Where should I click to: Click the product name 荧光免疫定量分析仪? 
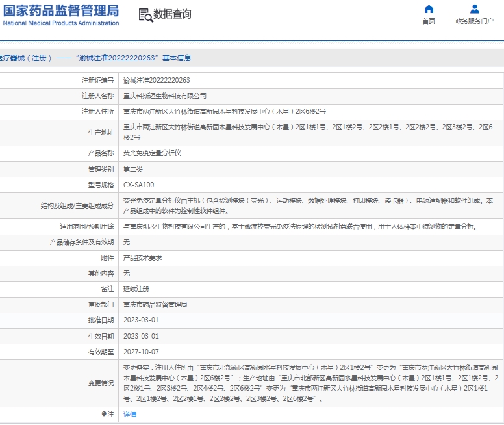(152, 153)
